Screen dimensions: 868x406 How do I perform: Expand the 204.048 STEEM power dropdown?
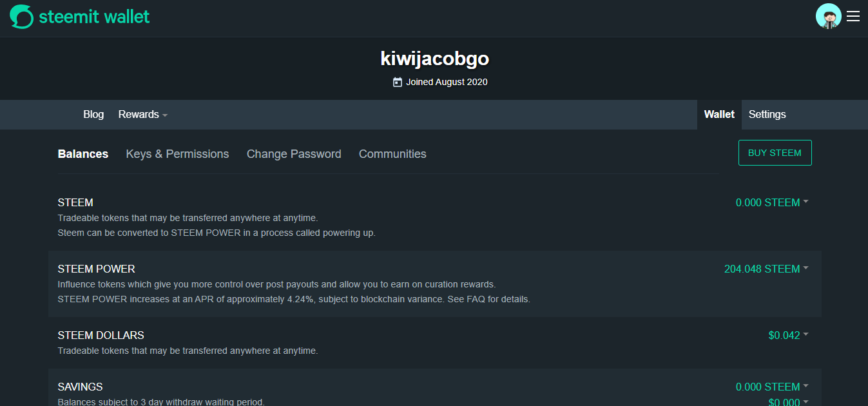click(x=766, y=269)
